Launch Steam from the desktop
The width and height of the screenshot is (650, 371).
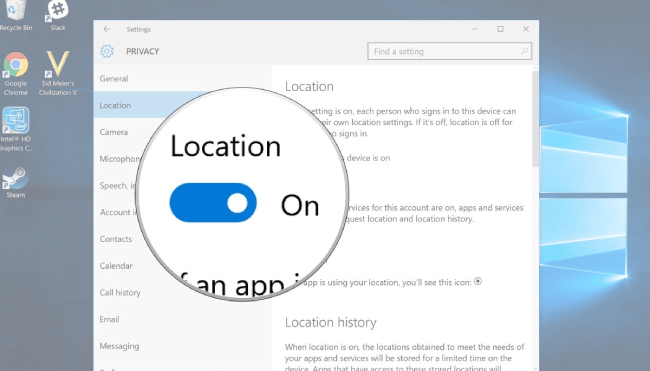pos(16,182)
